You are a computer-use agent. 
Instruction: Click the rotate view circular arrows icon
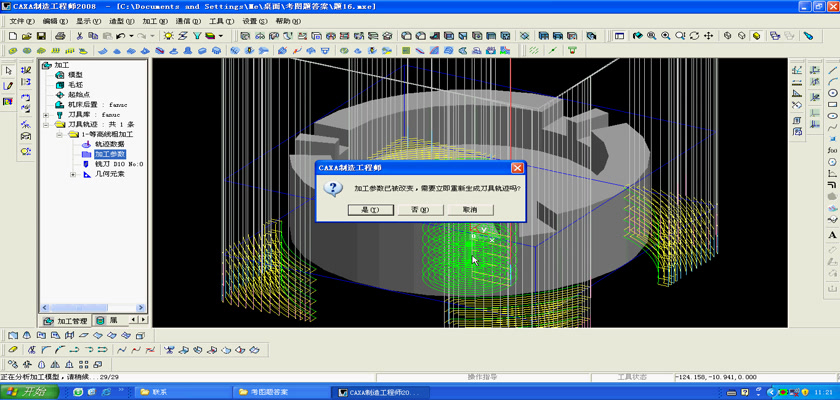click(x=694, y=36)
